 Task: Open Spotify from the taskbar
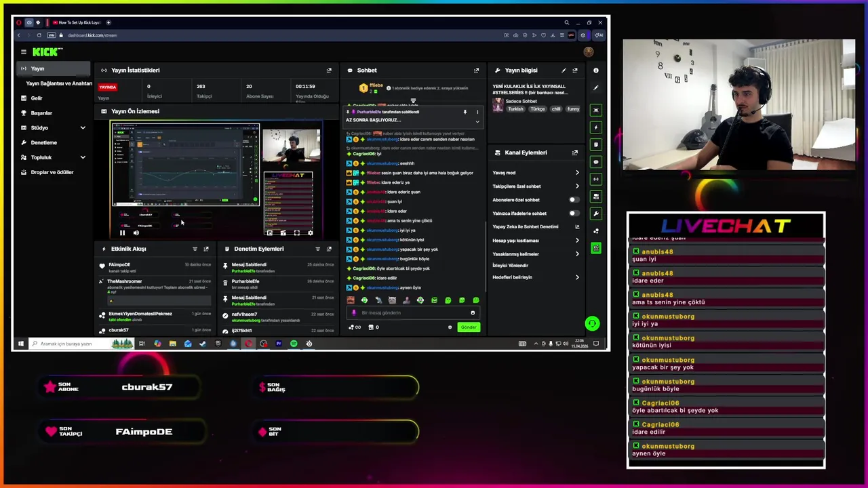point(294,344)
